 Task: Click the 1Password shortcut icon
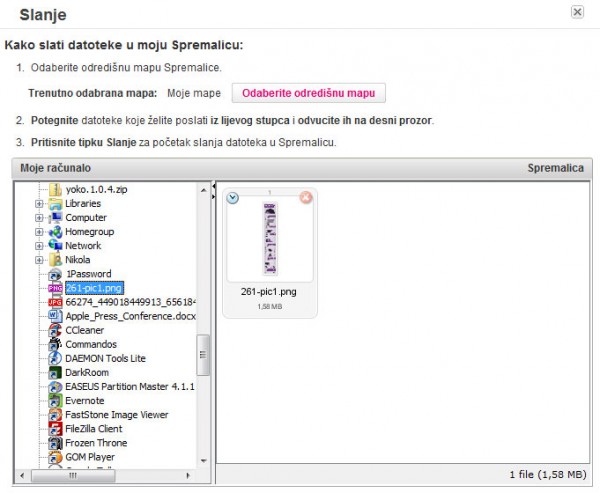[x=55, y=274]
